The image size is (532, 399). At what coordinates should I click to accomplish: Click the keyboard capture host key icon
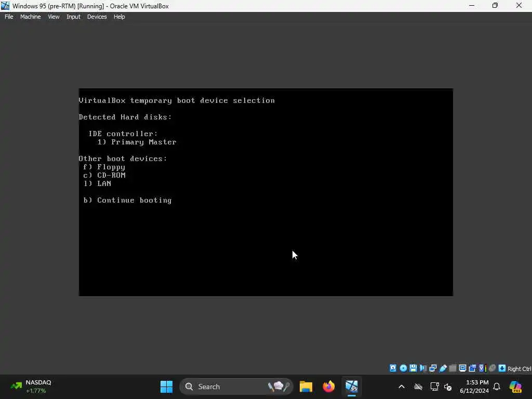[x=502, y=368]
